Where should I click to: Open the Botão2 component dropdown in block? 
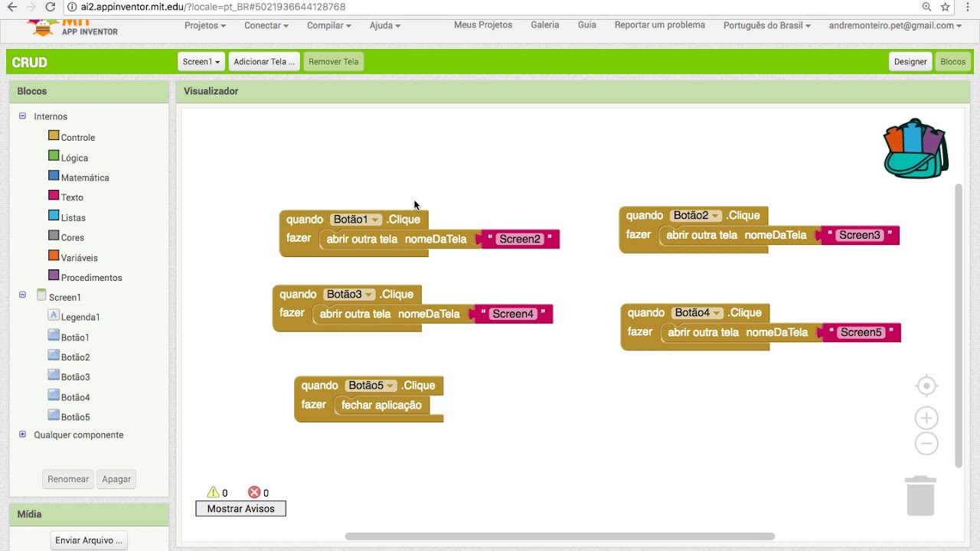[696, 216]
